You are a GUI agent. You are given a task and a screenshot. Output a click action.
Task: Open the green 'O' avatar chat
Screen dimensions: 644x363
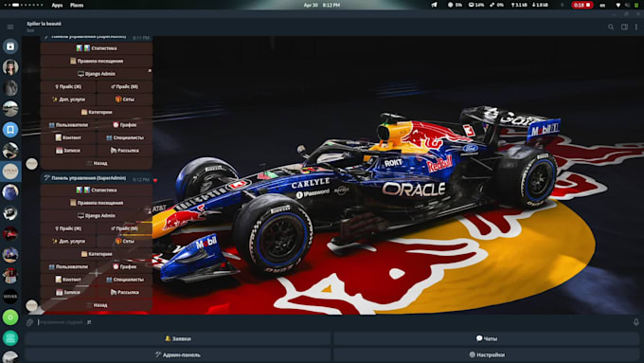click(x=10, y=317)
